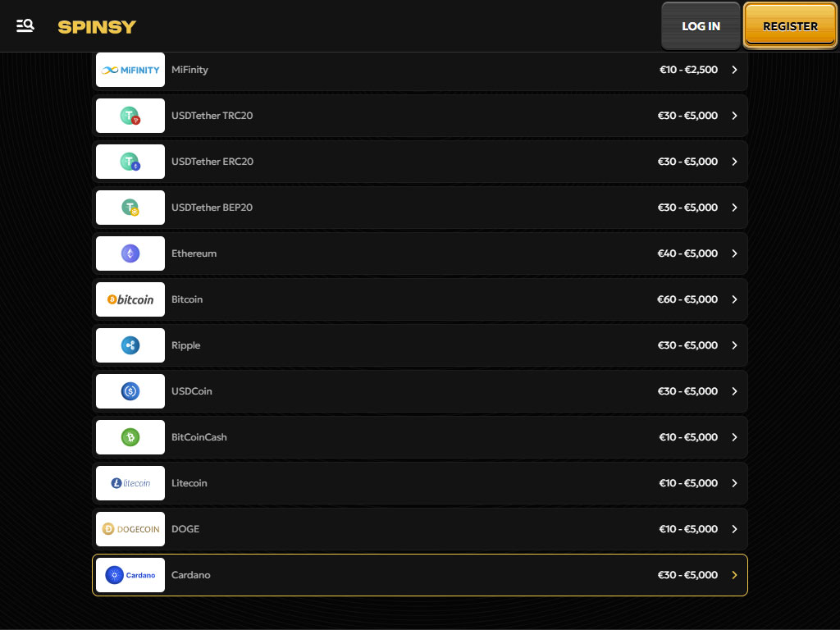
Task: Expand the BitCoinCash row chevron
Action: (x=734, y=437)
